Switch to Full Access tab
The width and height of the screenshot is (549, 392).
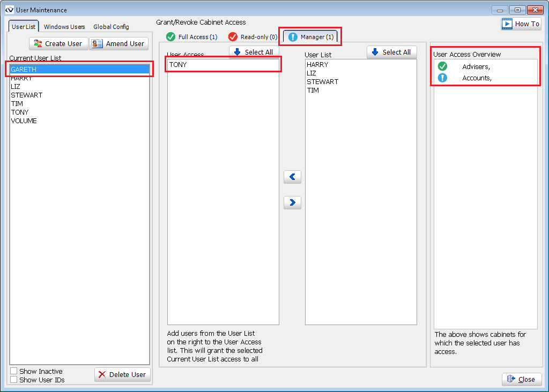point(191,37)
